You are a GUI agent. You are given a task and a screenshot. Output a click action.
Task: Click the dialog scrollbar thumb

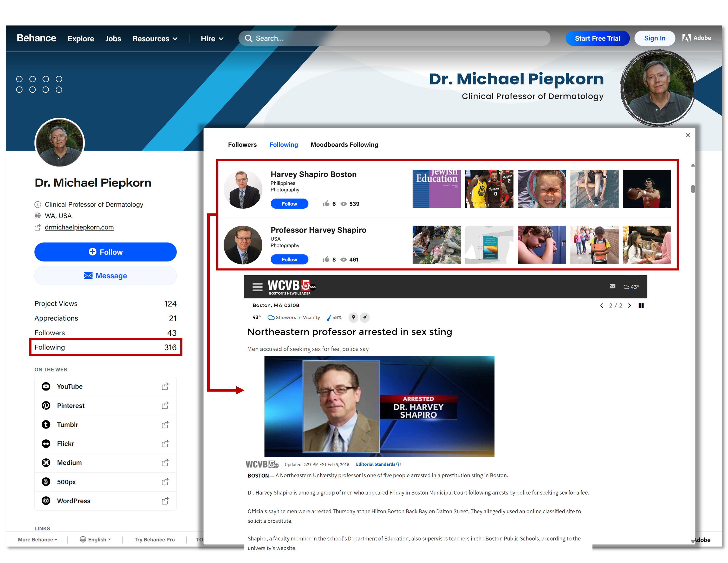pyautogui.click(x=693, y=189)
